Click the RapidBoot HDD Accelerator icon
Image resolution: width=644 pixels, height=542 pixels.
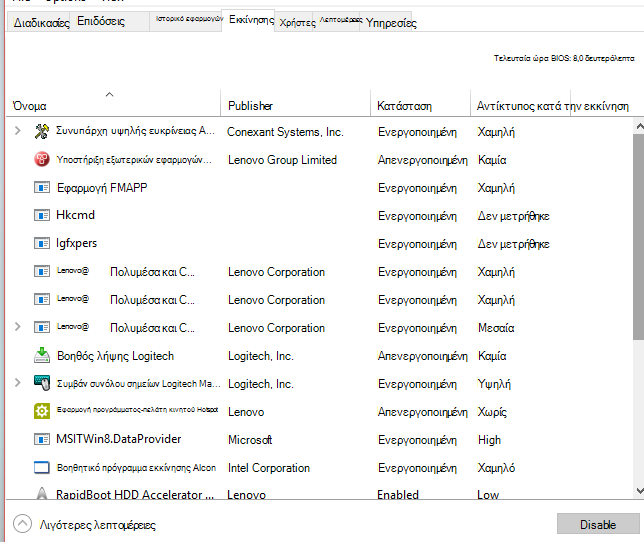(41, 493)
